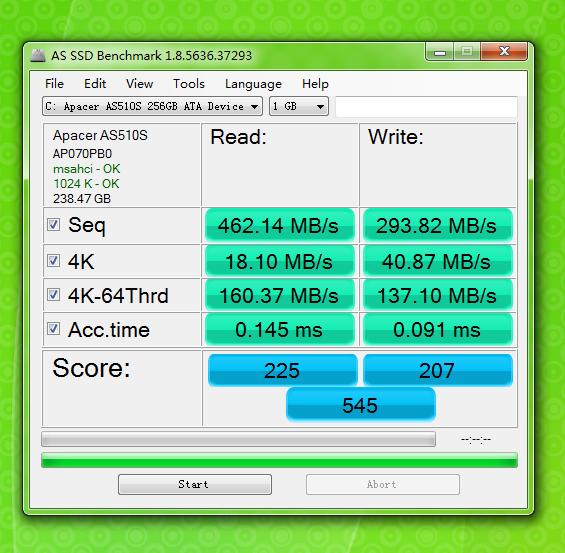This screenshot has height=553, width=565.
Task: Open the 1 GB test size dropdown
Action: click(x=299, y=106)
